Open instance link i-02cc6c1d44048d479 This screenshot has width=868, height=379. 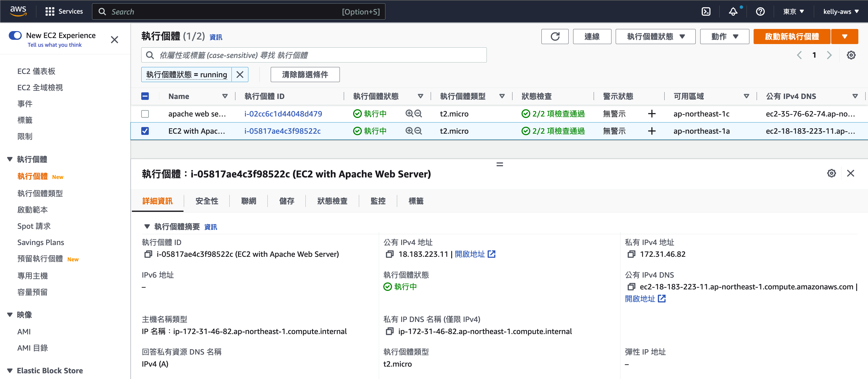tap(283, 113)
